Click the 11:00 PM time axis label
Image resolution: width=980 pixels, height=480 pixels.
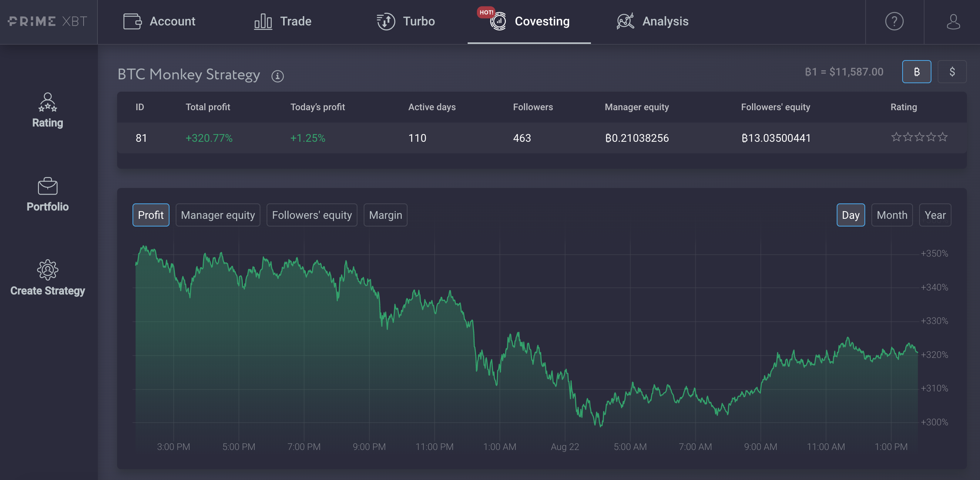[x=435, y=447]
